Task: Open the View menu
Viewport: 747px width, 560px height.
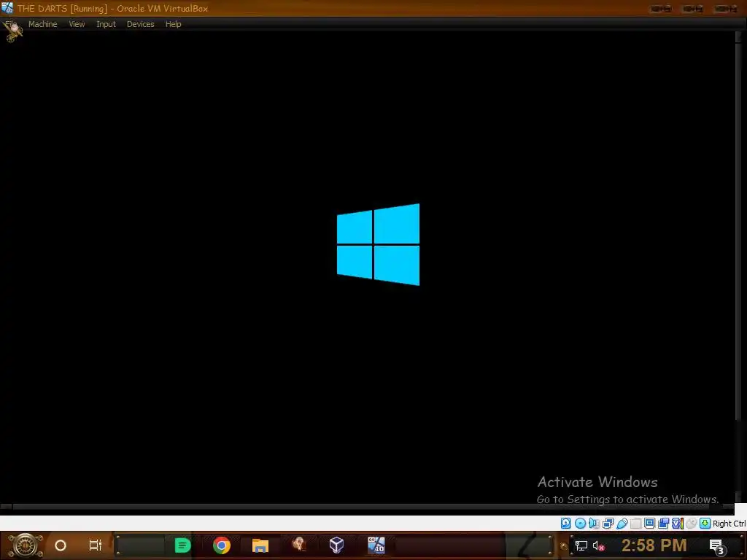Action: 77,24
